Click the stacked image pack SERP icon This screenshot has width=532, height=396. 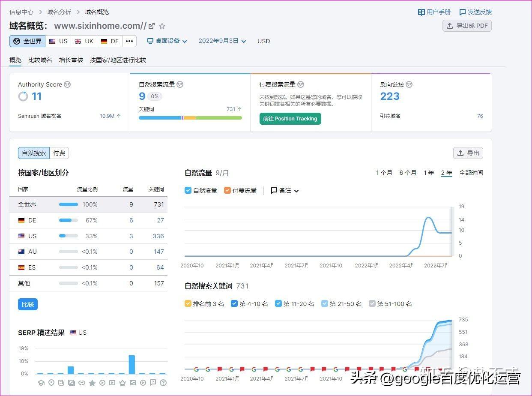click(x=72, y=383)
